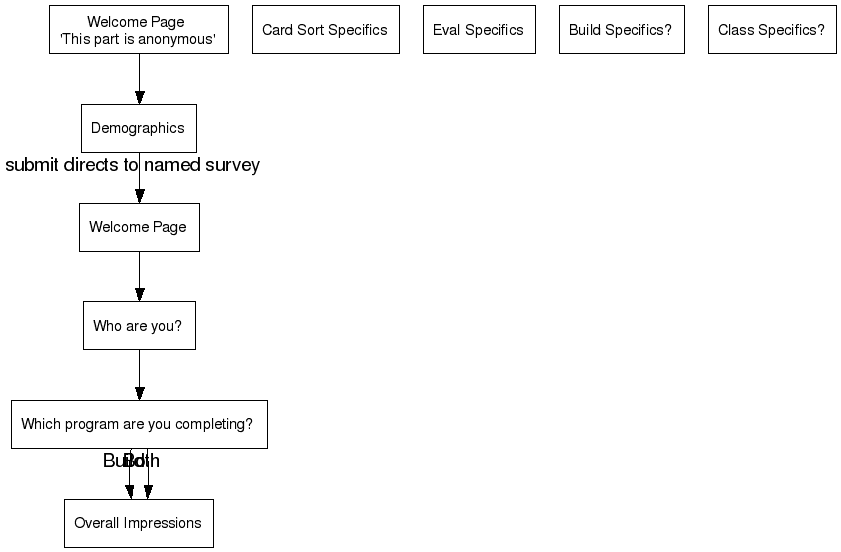
Task: Click the 'This part is anonymous' Welcome Page node
Action: [x=138, y=30]
